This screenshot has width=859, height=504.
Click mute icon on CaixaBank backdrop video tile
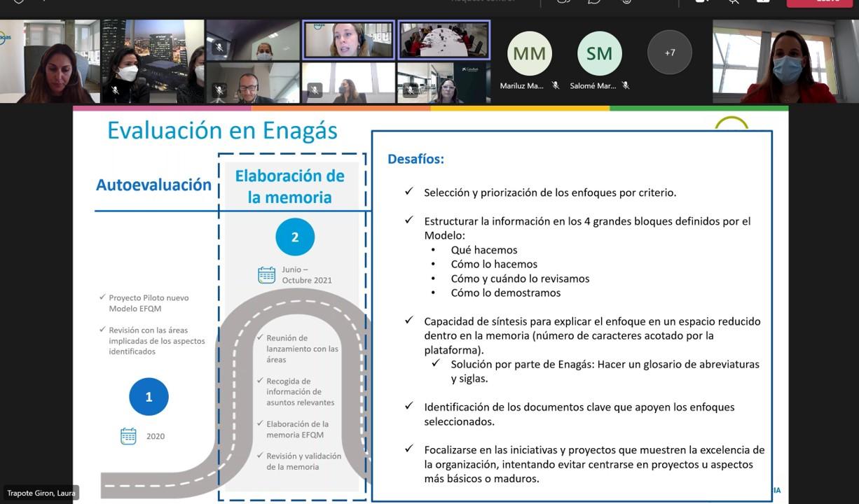coord(411,90)
